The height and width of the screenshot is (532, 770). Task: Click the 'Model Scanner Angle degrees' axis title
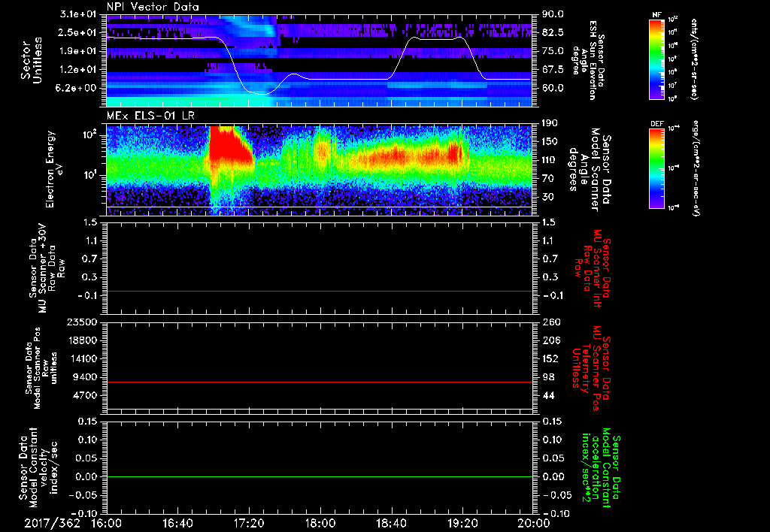click(x=590, y=169)
